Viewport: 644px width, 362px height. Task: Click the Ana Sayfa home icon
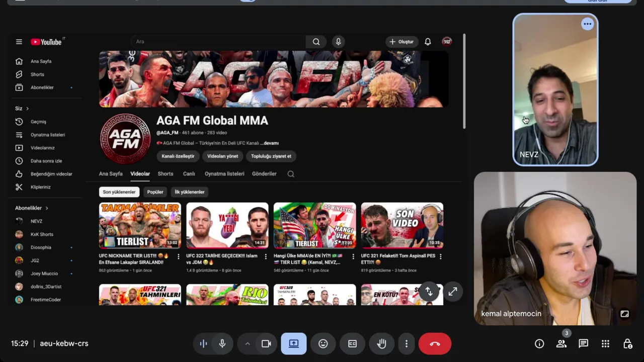coord(19,61)
